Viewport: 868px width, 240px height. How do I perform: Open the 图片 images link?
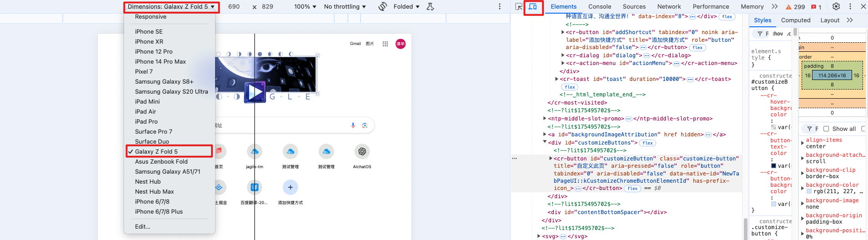pos(370,44)
